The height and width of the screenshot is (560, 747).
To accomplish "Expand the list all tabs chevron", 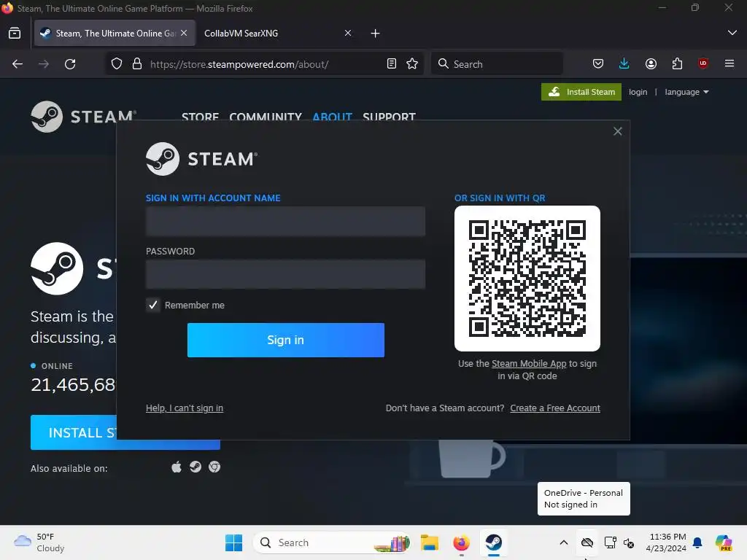I will [732, 33].
